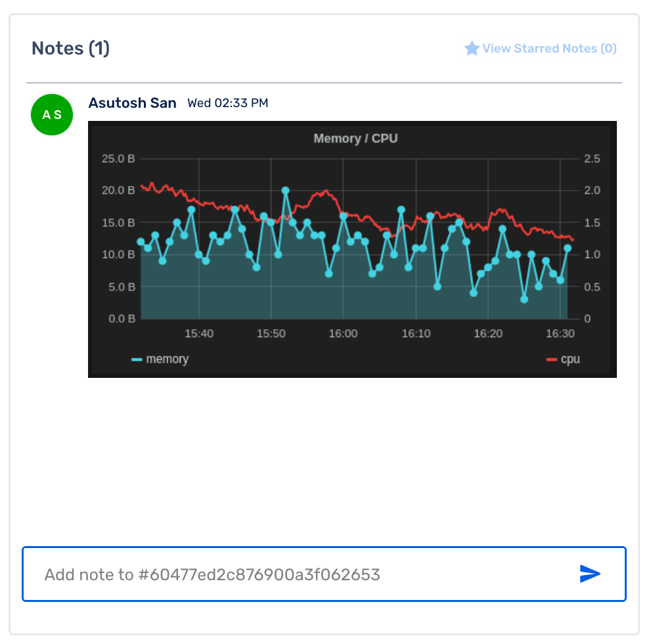Click the 0.0 B y-axis label
653x644 pixels.
(122, 319)
